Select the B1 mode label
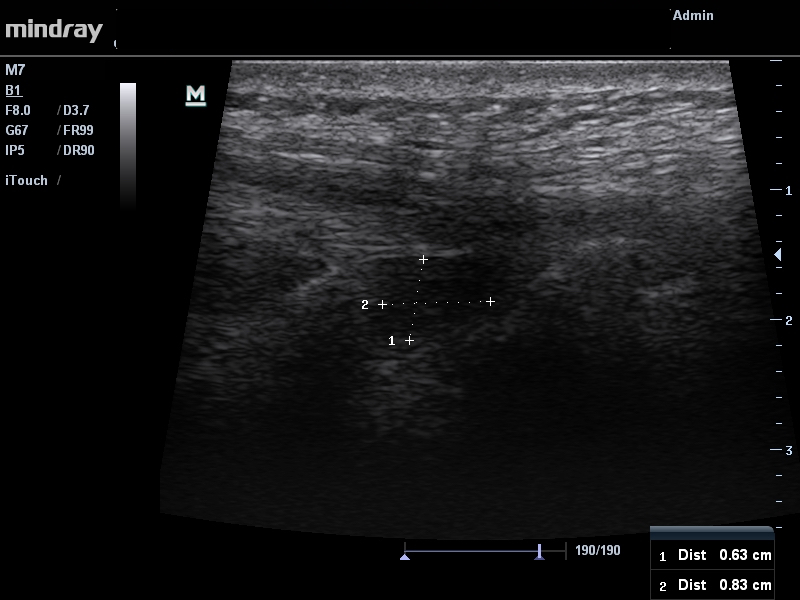 point(14,90)
